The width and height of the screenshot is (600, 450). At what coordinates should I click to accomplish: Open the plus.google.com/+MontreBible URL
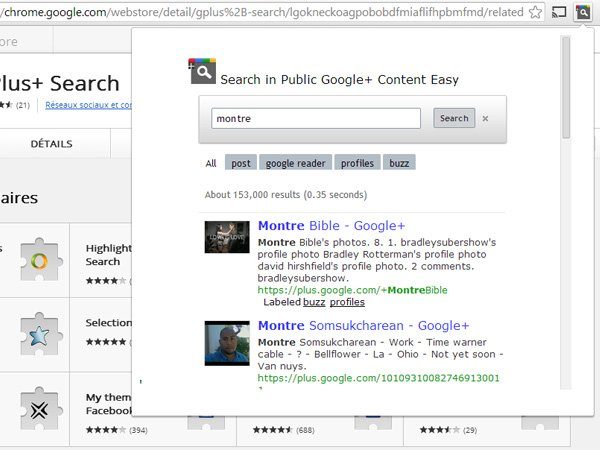point(352,290)
